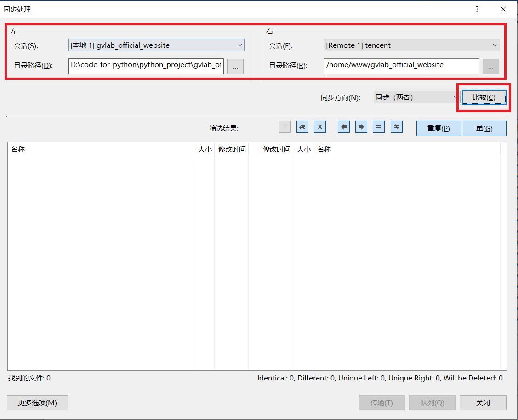The image size is (518, 420).
Task: Toggle the right arrow filter
Action: pyautogui.click(x=361, y=127)
